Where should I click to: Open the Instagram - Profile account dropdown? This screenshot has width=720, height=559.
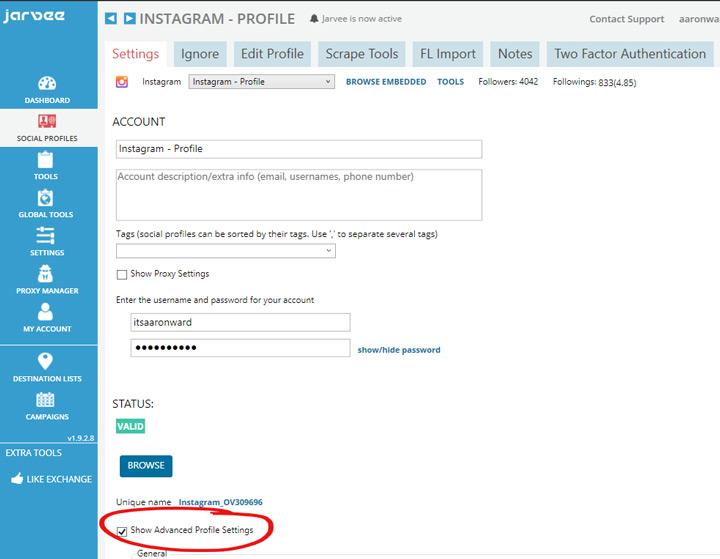click(x=261, y=82)
